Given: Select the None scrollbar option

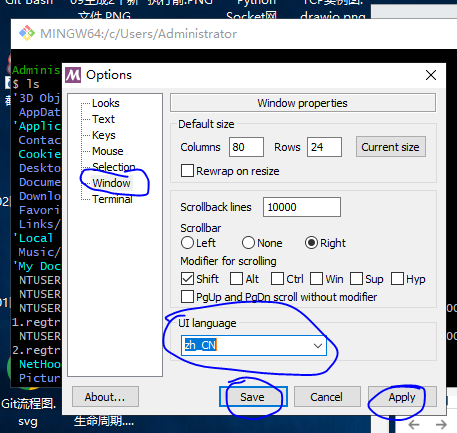Looking at the screenshot, I should coord(248,243).
